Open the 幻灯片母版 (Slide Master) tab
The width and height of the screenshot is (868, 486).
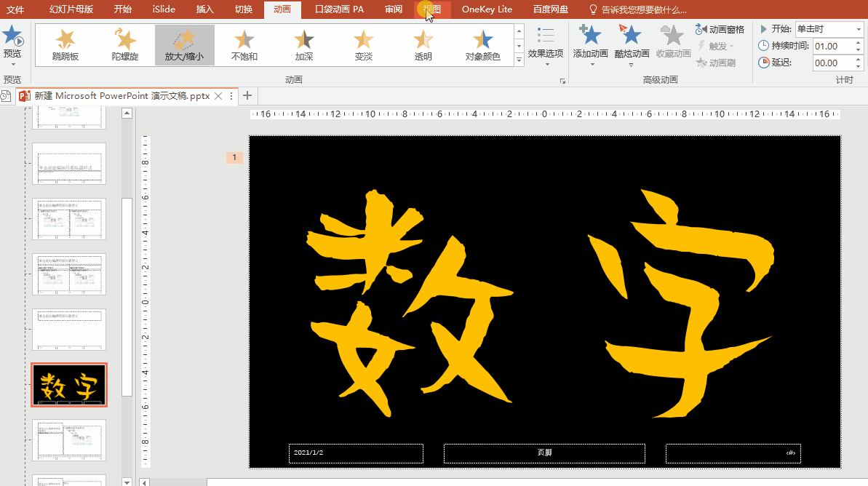coord(71,9)
